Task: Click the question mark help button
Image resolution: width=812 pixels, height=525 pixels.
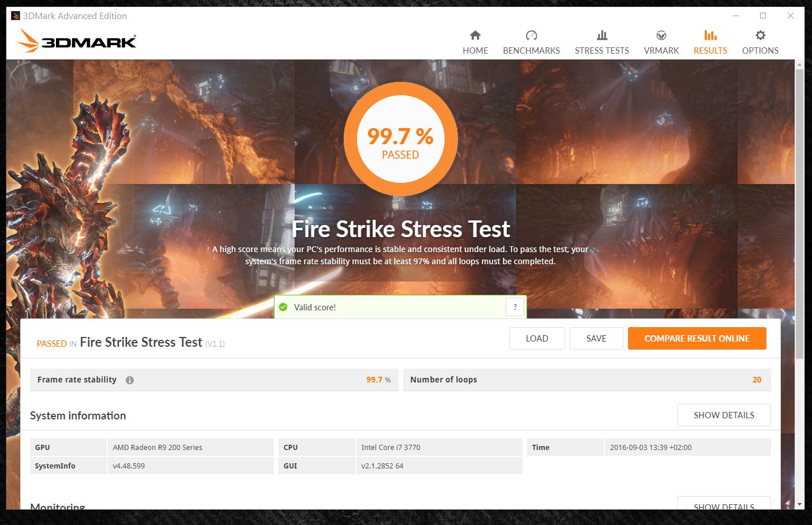Action: tap(515, 307)
